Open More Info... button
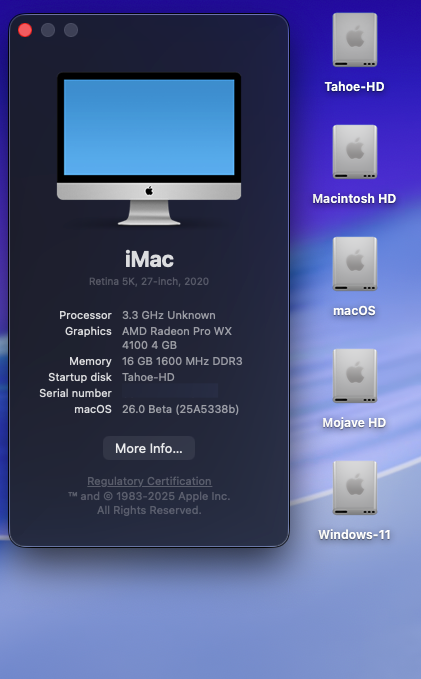421x679 pixels. tap(149, 448)
